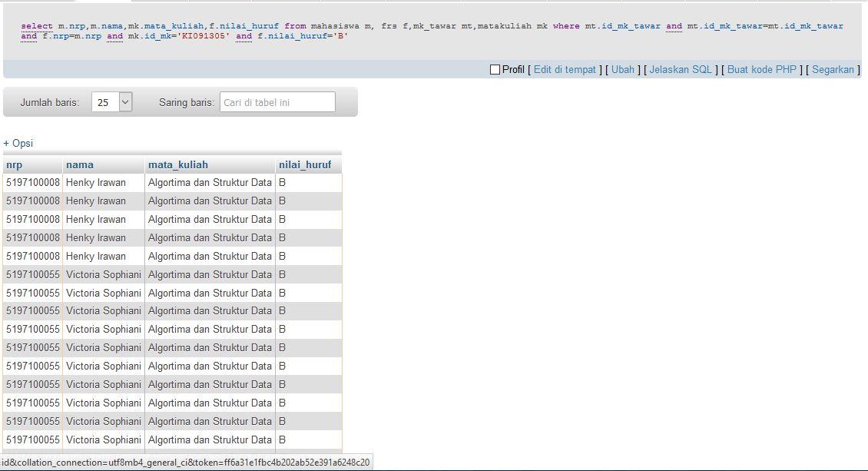Open the Jelaskan SQL link
Viewport: 868px width, 471px height.
[x=681, y=70]
